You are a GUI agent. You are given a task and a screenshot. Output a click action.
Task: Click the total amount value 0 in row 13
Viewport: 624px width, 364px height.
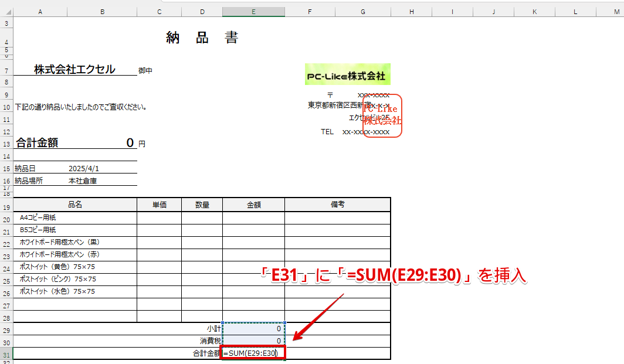(130, 142)
